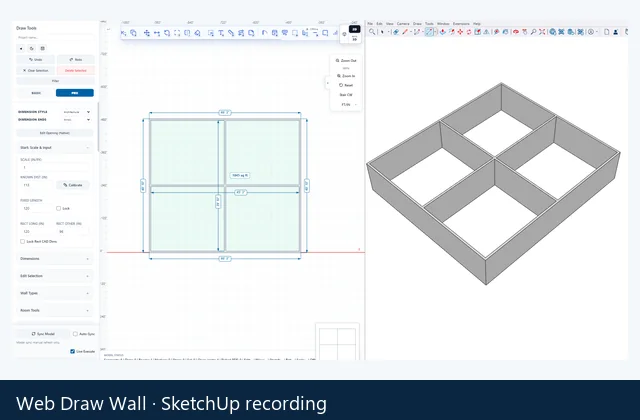
Task: Open the FT/IN units dropdown
Action: pyautogui.click(x=347, y=104)
